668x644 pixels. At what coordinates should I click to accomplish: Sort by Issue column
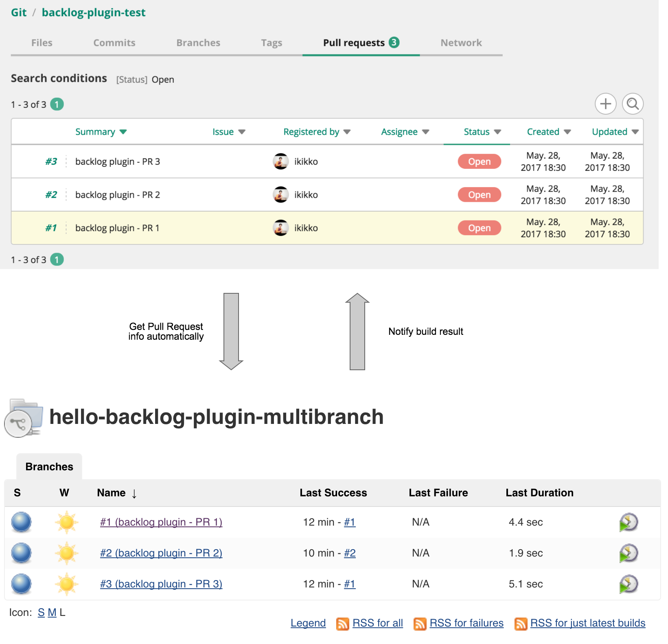tap(229, 132)
